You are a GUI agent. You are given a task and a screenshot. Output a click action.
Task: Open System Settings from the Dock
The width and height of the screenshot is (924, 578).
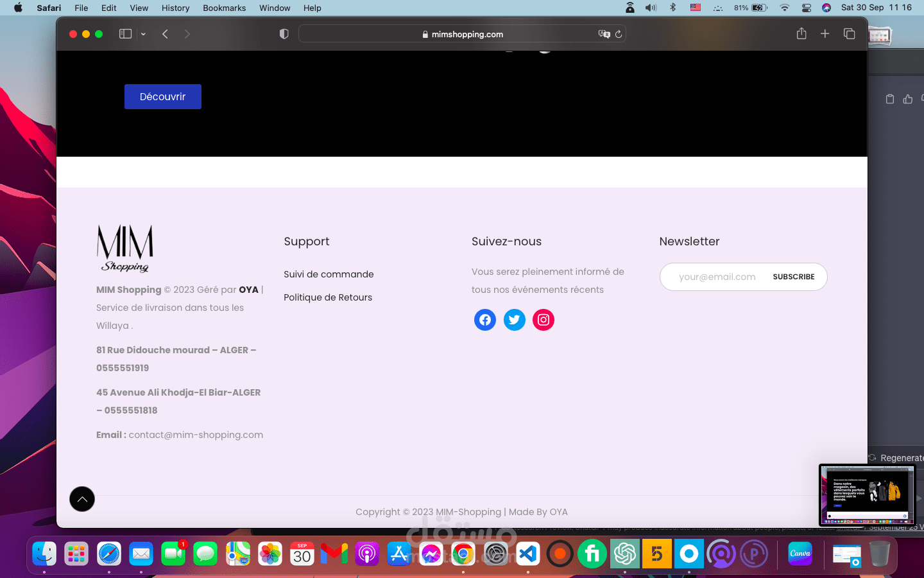click(x=496, y=554)
